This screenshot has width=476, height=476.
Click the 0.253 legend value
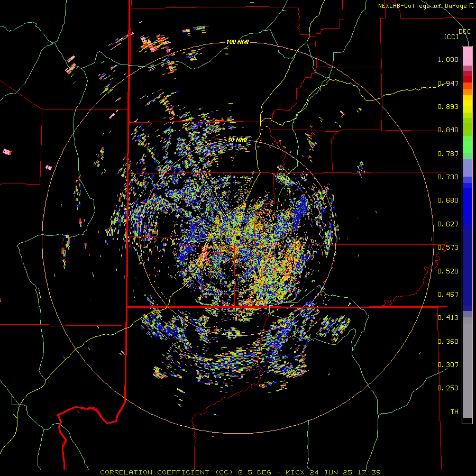pos(448,388)
